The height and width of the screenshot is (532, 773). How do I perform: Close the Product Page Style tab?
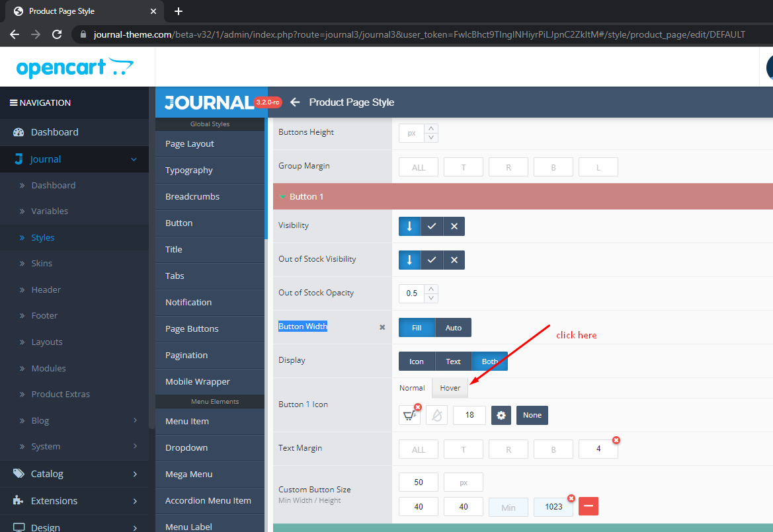click(x=153, y=11)
